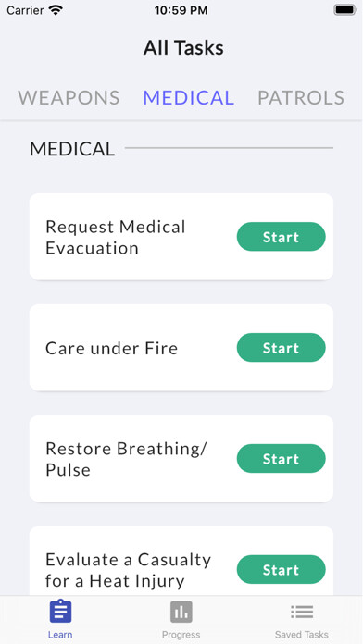Open the Saved Tasks list icon
The width and height of the screenshot is (363, 644).
point(302,612)
